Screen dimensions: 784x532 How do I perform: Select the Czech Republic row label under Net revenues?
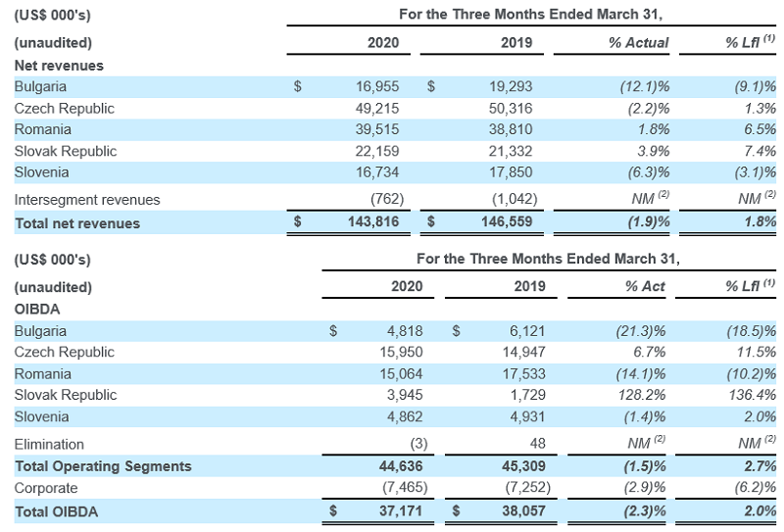[64, 108]
